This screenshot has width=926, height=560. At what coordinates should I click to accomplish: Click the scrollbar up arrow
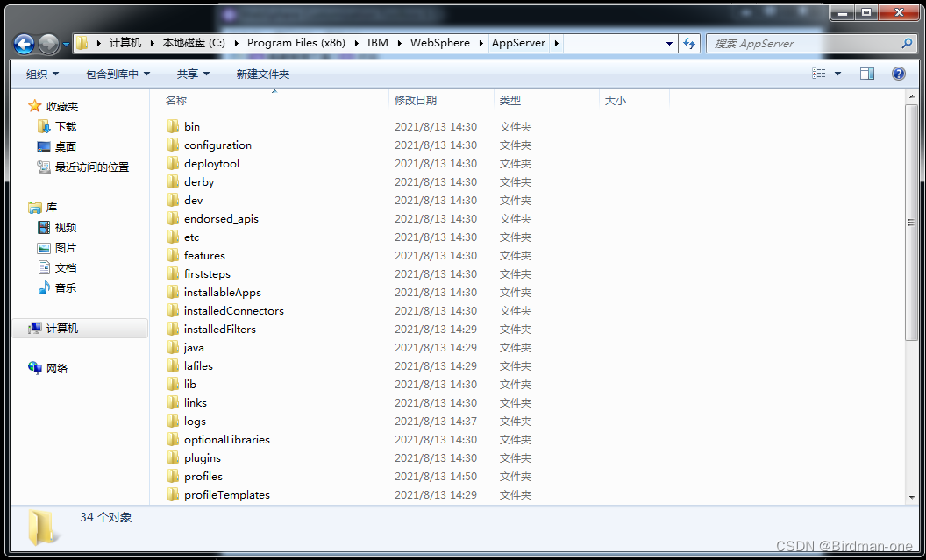coord(911,96)
